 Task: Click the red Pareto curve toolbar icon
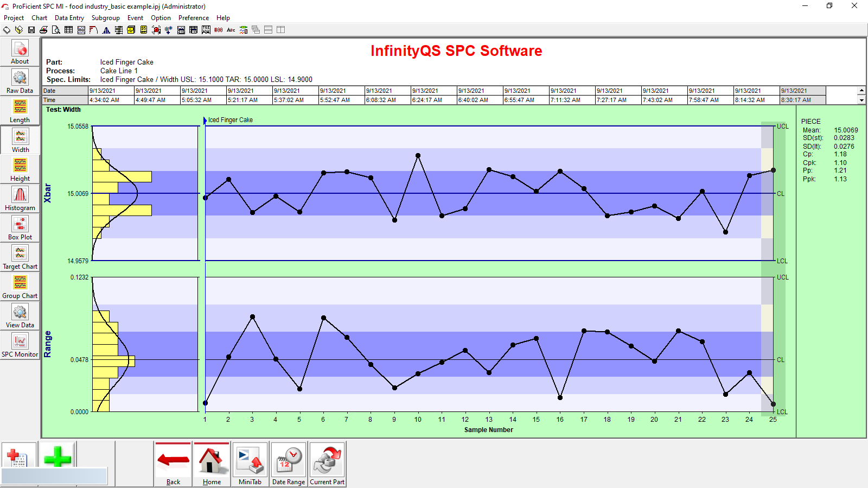click(93, 30)
